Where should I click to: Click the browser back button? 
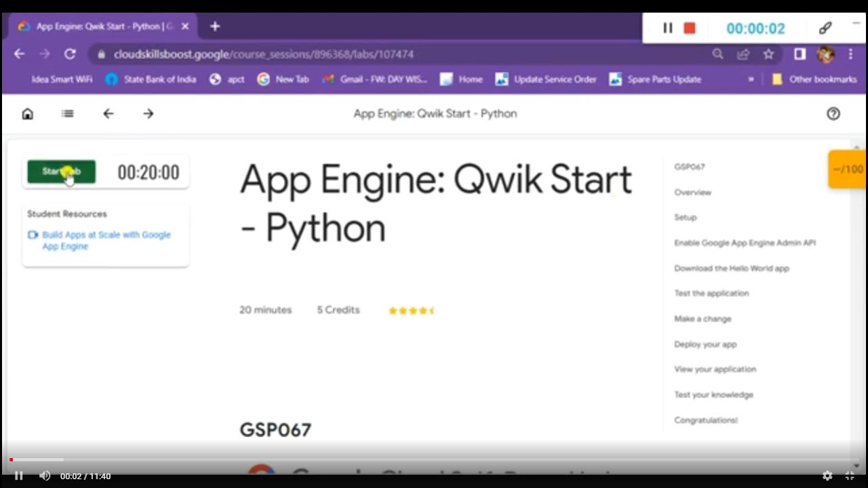click(19, 54)
